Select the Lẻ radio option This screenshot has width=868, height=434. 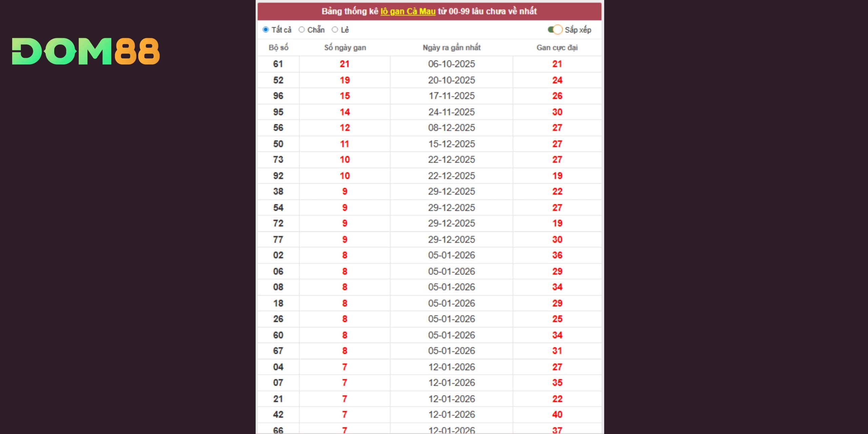(x=335, y=30)
